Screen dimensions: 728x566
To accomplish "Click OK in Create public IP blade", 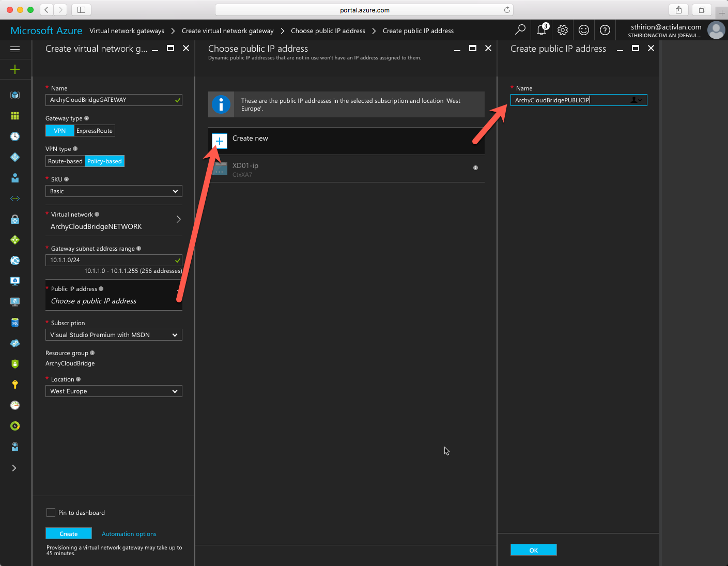I will coord(534,550).
